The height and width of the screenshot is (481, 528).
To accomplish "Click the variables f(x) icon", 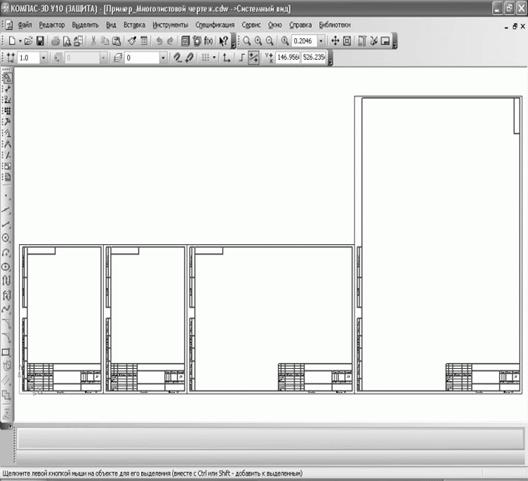I will tap(208, 41).
